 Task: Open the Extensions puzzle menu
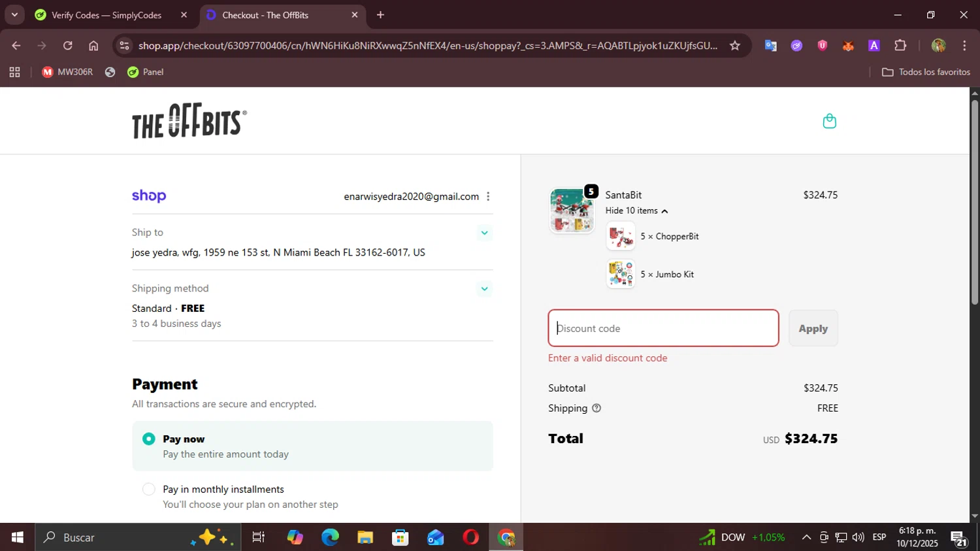pyautogui.click(x=900, y=46)
